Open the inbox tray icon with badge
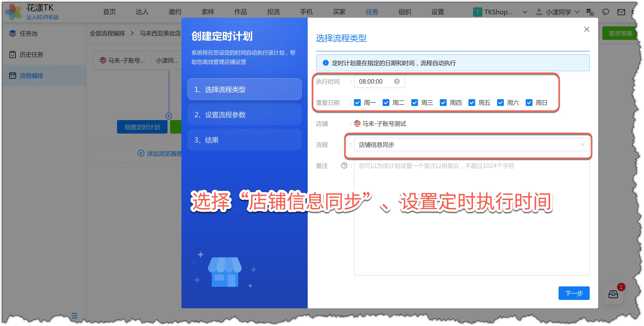This screenshot has width=644, height=326. pos(613,294)
